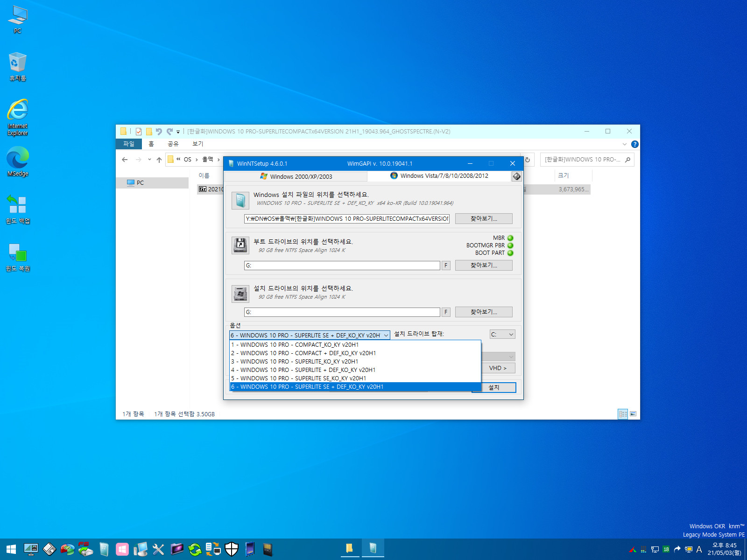Viewport: 747px width, 560px height.
Task: Open the FS drive capture taskbar icon
Action: tap(85, 549)
